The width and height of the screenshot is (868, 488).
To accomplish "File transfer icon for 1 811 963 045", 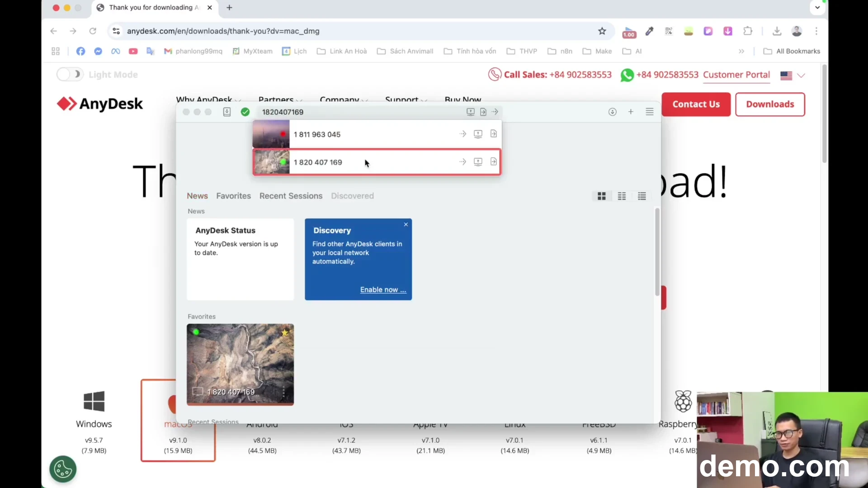I will [494, 134].
